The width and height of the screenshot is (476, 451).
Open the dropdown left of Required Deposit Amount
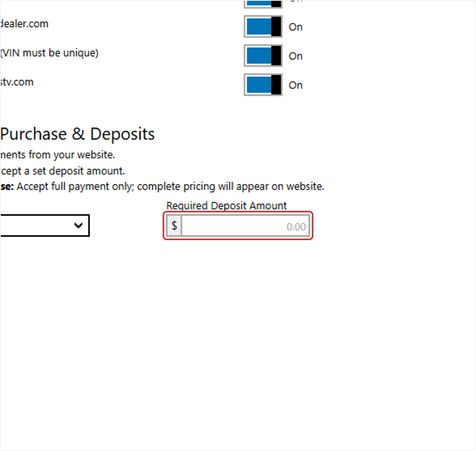pos(45,226)
